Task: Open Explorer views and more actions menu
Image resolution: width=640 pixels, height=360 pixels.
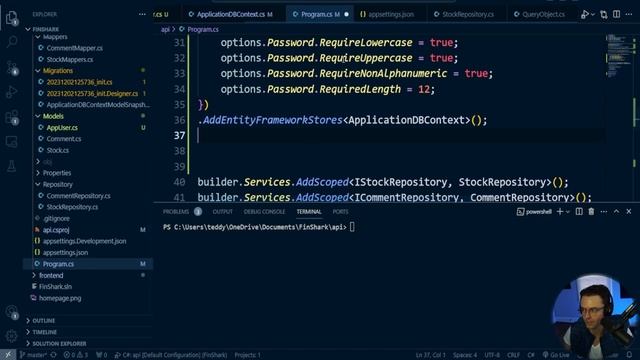Action: (x=142, y=14)
